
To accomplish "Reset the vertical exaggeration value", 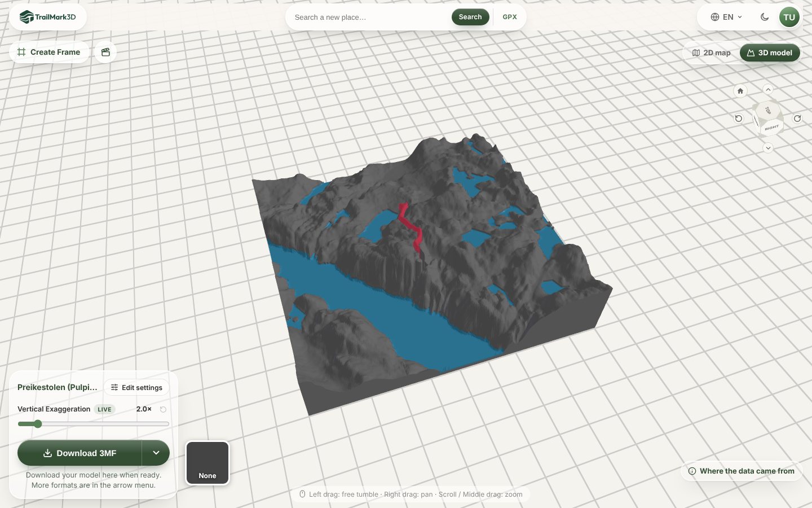I will 163,409.
